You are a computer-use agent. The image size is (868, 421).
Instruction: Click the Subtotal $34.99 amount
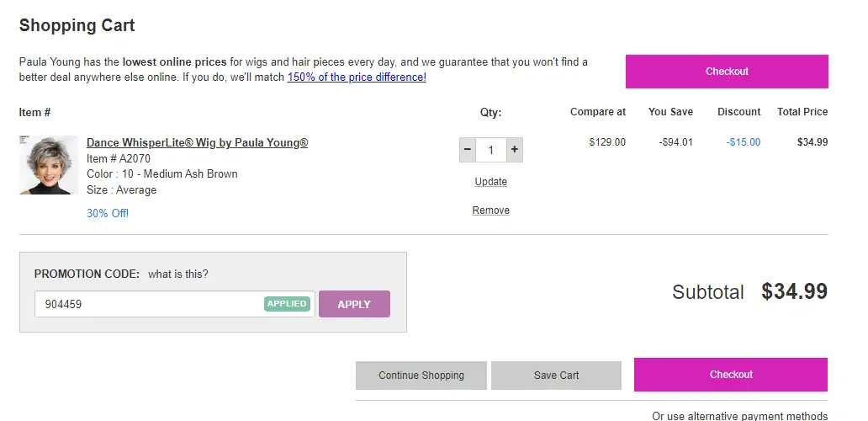(794, 292)
